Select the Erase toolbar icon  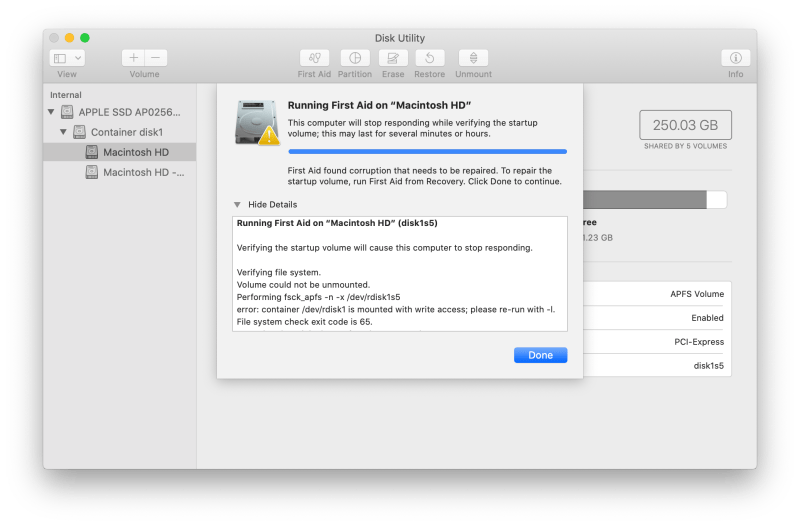coord(393,58)
